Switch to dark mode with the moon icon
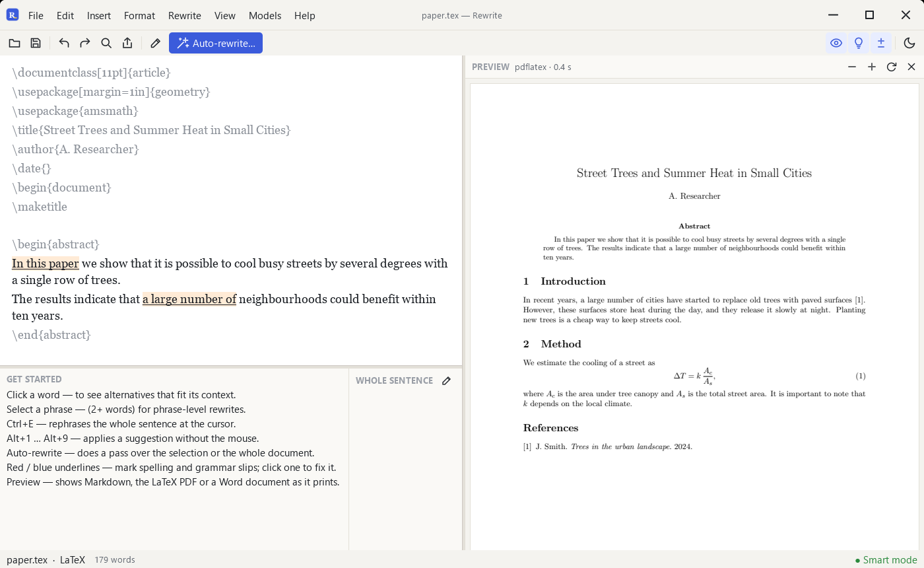Viewport: 924px width, 568px height. (x=909, y=43)
